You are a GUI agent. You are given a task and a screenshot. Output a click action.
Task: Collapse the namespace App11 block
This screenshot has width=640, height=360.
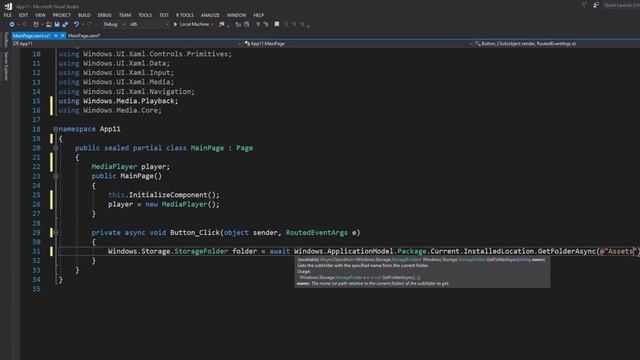pos(56,129)
